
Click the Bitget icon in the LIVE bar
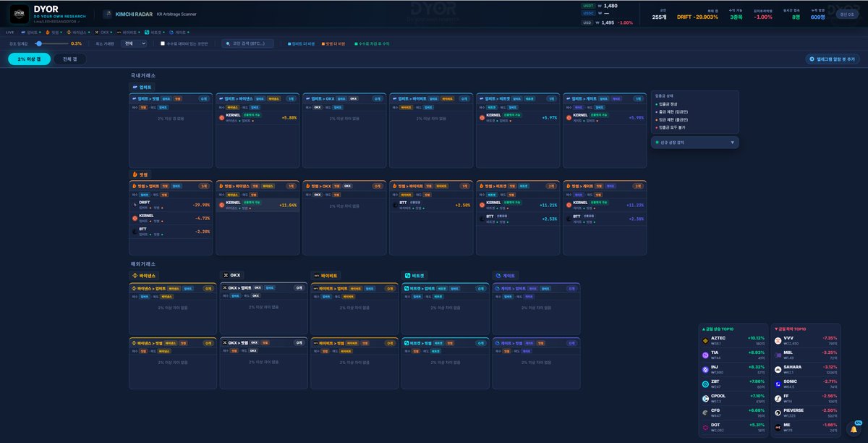147,33
